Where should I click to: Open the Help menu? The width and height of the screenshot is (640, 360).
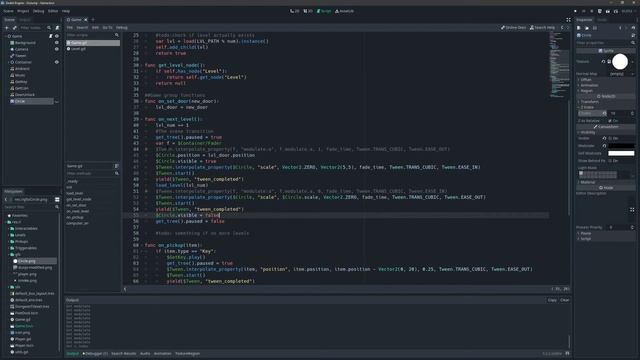pos(66,11)
